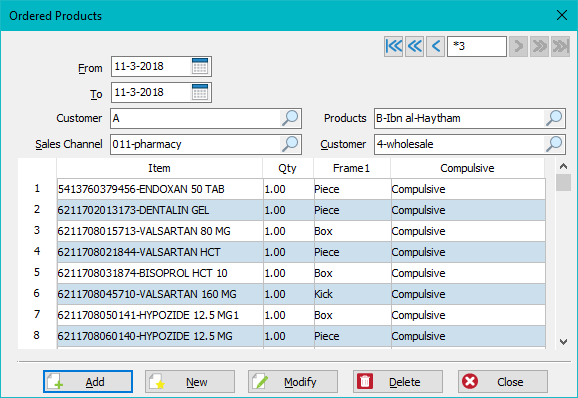Open calendar picker for From date
578x398 pixels.
pyautogui.click(x=200, y=66)
